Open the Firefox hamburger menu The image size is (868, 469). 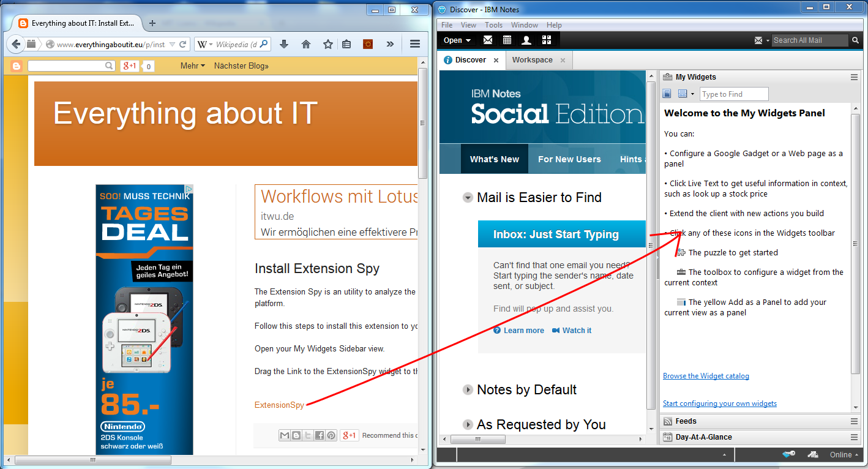[415, 44]
